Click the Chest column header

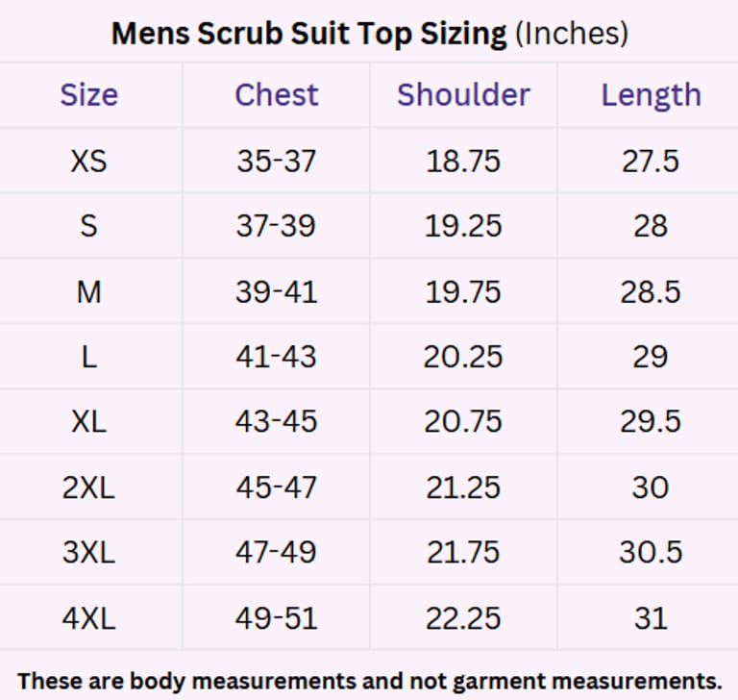276,94
